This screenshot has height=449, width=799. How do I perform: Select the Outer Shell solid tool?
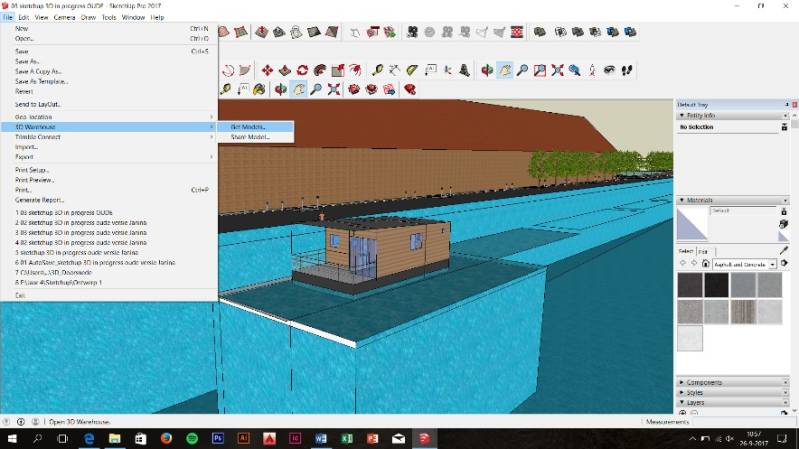(x=540, y=32)
